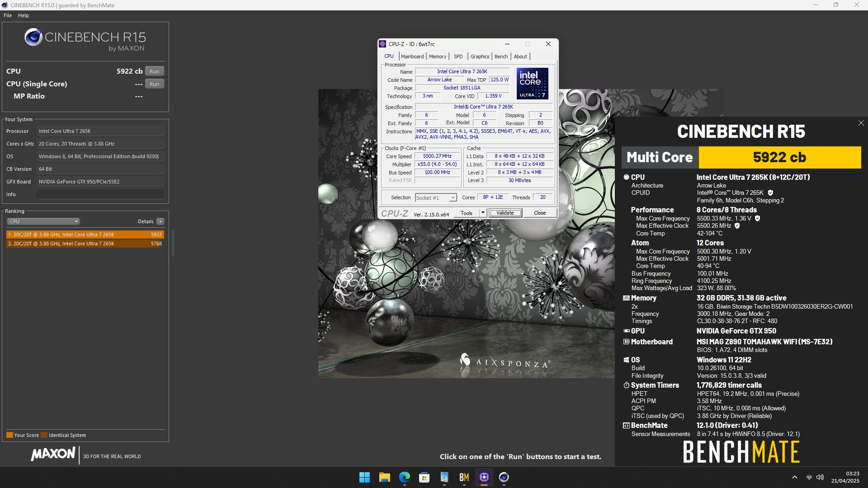Image resolution: width=868 pixels, height=488 pixels.
Task: Switch to CPU-Z purple taskbar icon
Action: coord(484,477)
